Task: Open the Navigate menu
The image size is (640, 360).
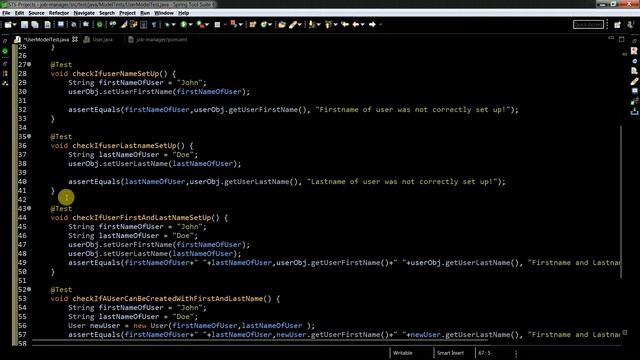Action: click(x=84, y=13)
